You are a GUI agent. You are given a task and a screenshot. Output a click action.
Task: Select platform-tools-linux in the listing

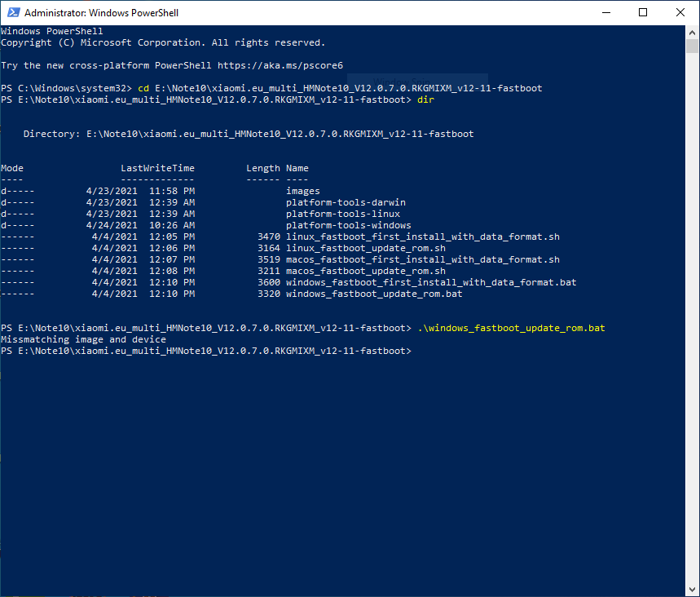pyautogui.click(x=342, y=214)
